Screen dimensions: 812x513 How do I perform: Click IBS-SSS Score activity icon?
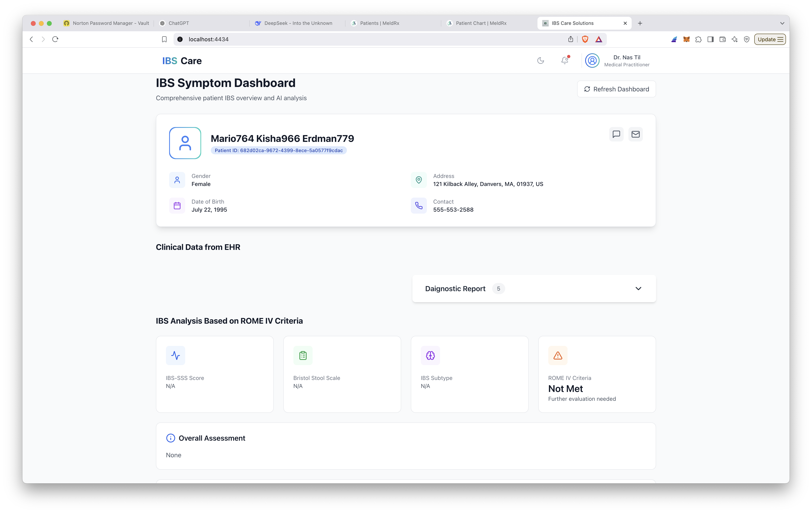(x=175, y=355)
